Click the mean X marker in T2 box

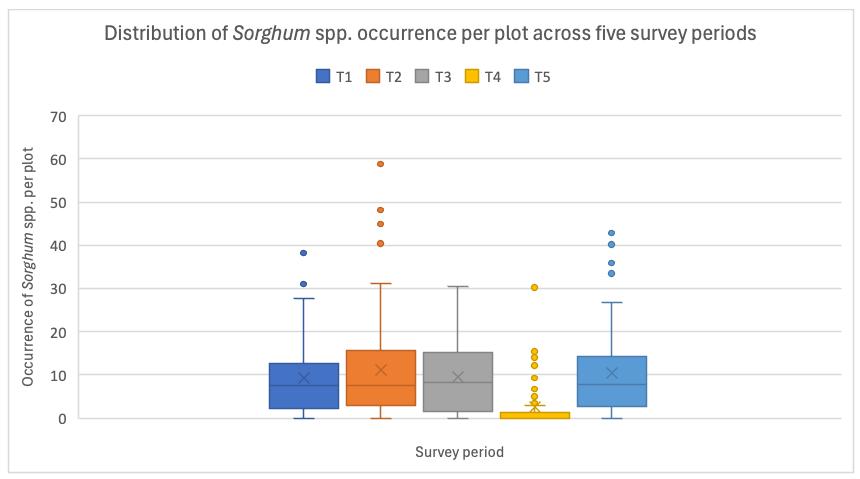381,370
